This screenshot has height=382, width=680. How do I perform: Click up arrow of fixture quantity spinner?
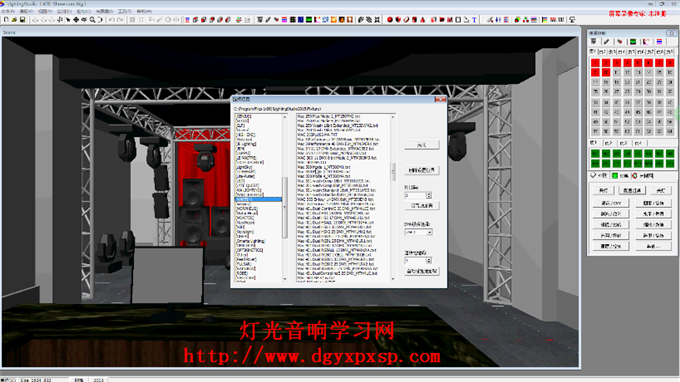click(x=428, y=194)
